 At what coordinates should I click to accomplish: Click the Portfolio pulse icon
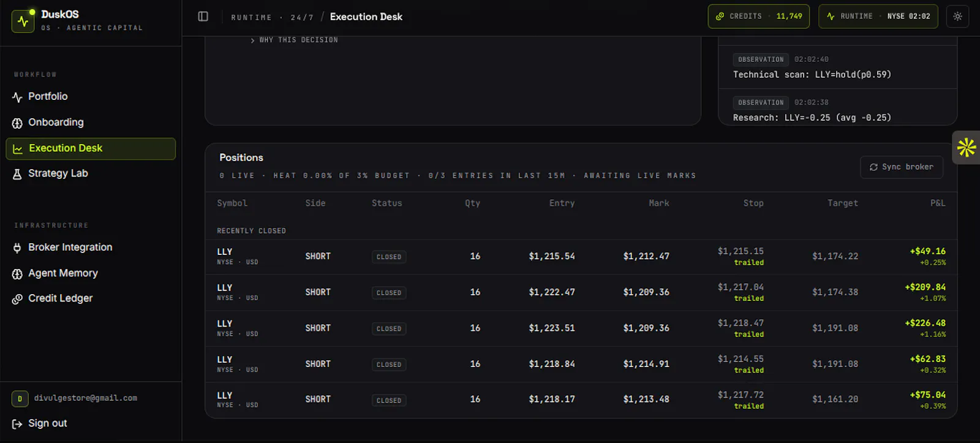(x=17, y=97)
